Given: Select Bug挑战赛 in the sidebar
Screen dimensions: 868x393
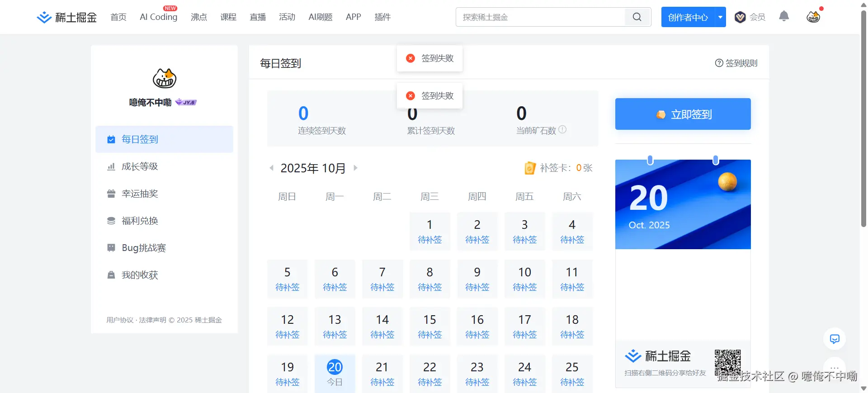Looking at the screenshot, I should (x=164, y=248).
